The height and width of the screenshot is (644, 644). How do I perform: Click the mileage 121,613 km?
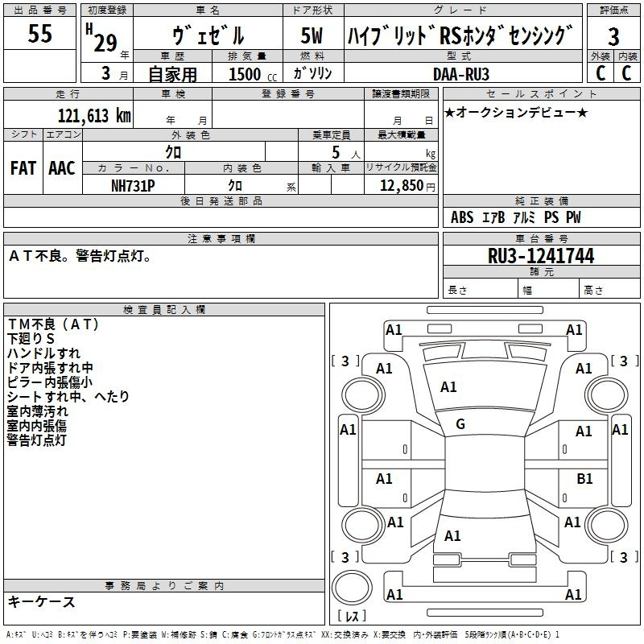click(94, 116)
